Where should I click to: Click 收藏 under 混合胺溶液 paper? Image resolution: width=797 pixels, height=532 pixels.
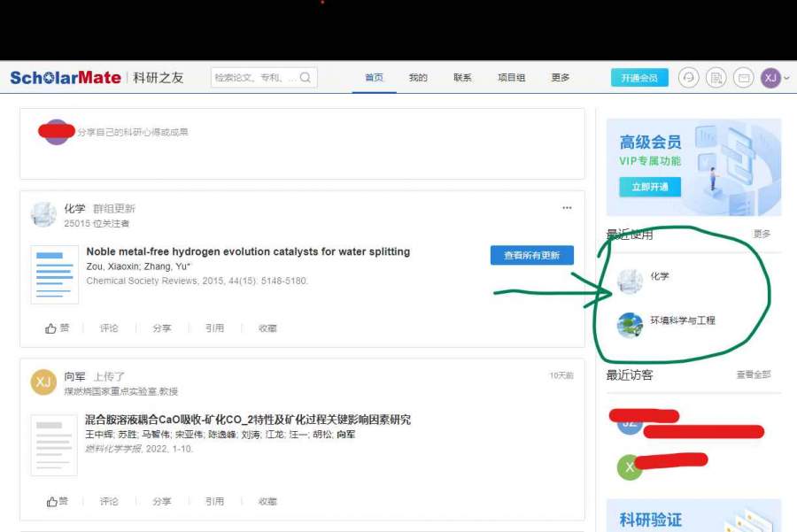267,502
